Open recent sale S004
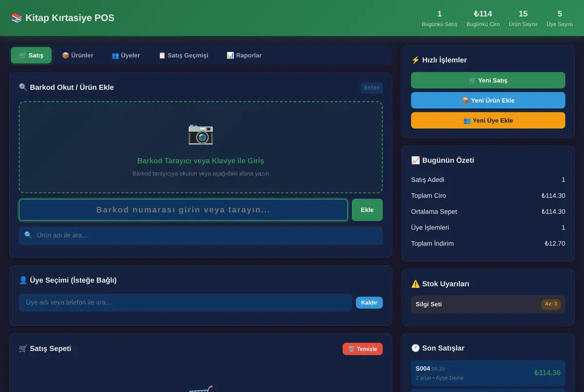 pos(488,373)
